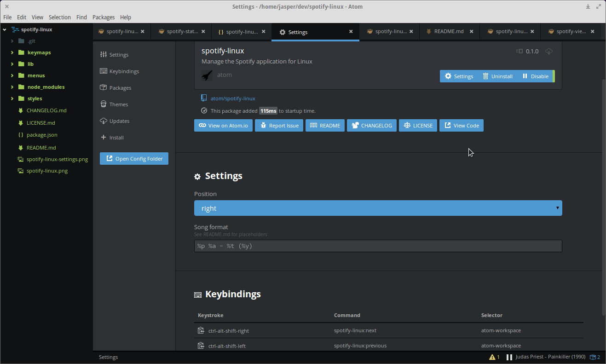The height and width of the screenshot is (364, 606).
Task: Open README.md in the tree view
Action: tap(41, 148)
